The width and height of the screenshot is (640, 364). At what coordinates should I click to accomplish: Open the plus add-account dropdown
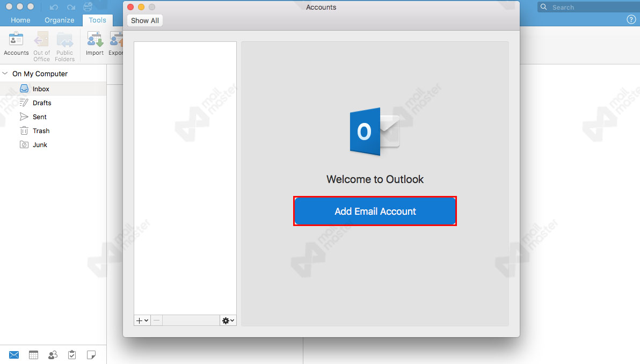[142, 321]
